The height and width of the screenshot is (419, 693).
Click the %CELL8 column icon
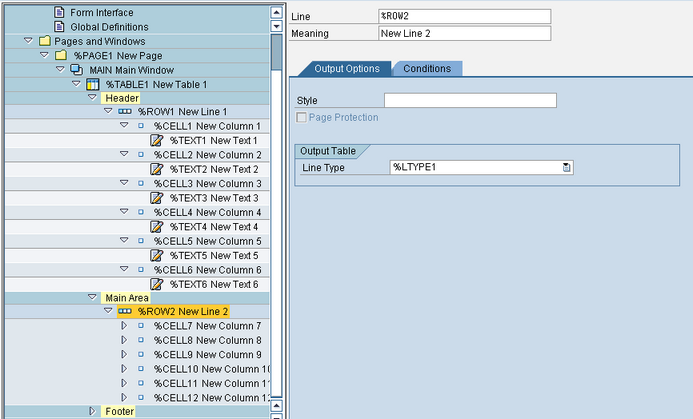pos(141,340)
